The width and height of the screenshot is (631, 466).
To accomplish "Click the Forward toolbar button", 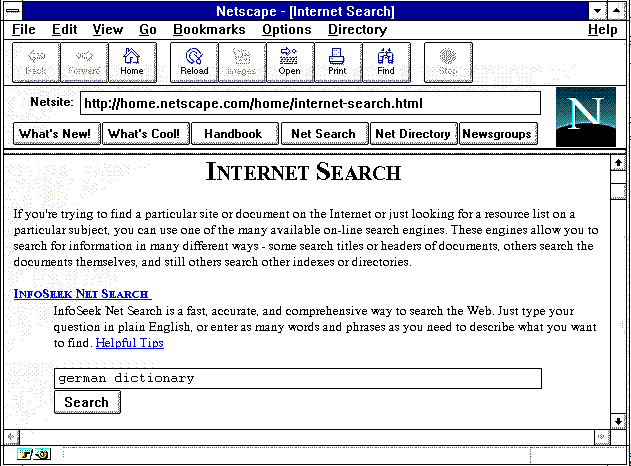I will tap(84, 62).
